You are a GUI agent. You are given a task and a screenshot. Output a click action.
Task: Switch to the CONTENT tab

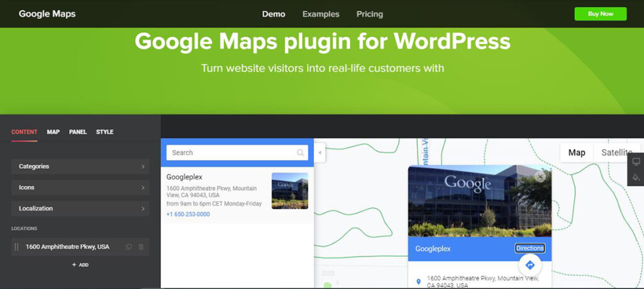coord(25,132)
